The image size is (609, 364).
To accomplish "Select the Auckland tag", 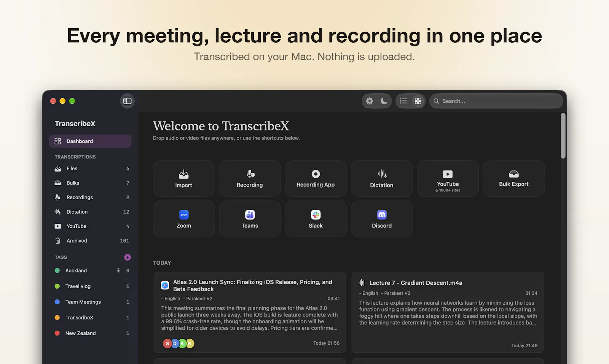I will [x=90, y=270].
